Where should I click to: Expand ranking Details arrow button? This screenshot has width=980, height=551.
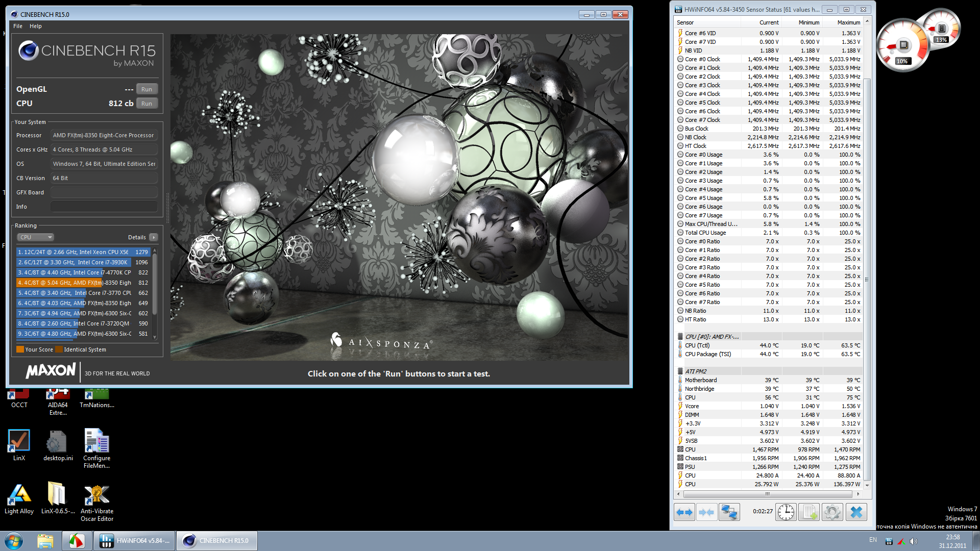tap(154, 237)
